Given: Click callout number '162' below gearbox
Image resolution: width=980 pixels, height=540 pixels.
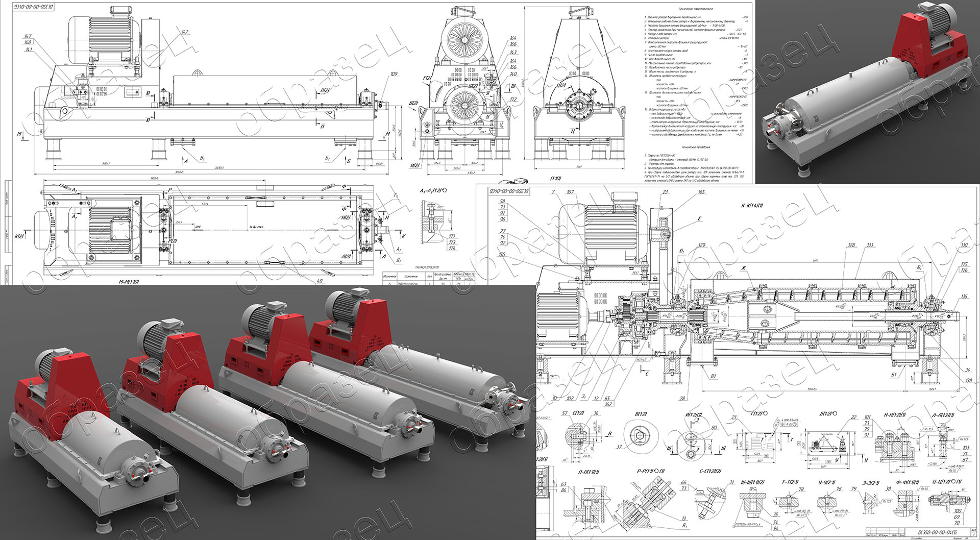Looking at the screenshot, I should click(608, 404).
